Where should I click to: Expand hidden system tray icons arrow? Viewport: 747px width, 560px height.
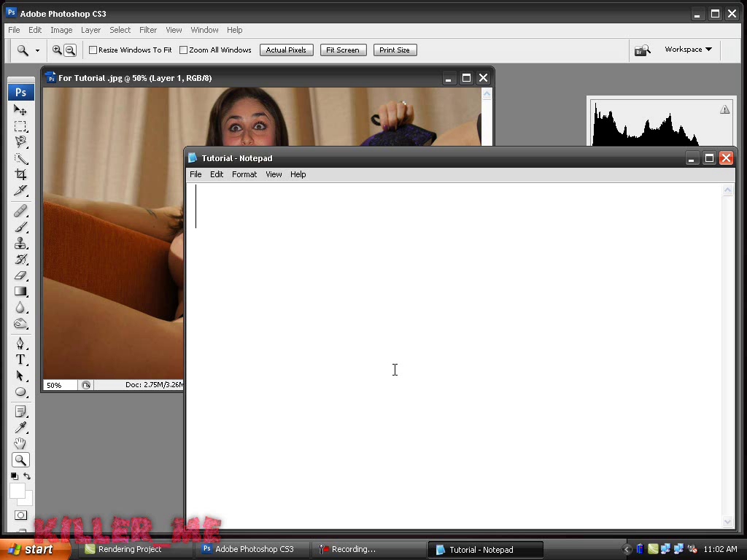tap(627, 550)
